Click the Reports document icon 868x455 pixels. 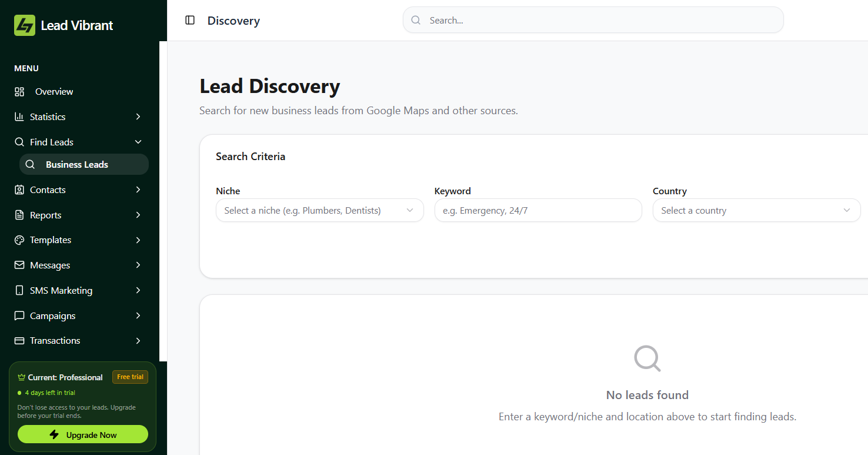click(19, 215)
